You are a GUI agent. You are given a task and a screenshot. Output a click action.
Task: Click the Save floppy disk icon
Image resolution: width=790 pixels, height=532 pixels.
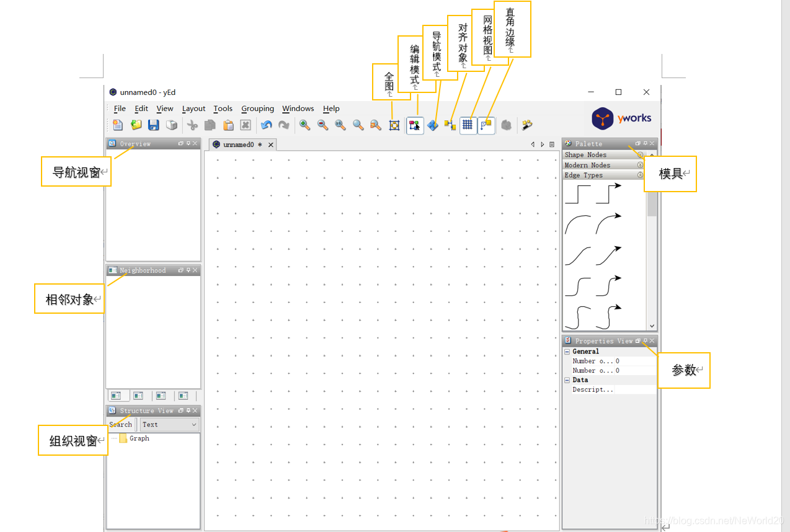154,125
